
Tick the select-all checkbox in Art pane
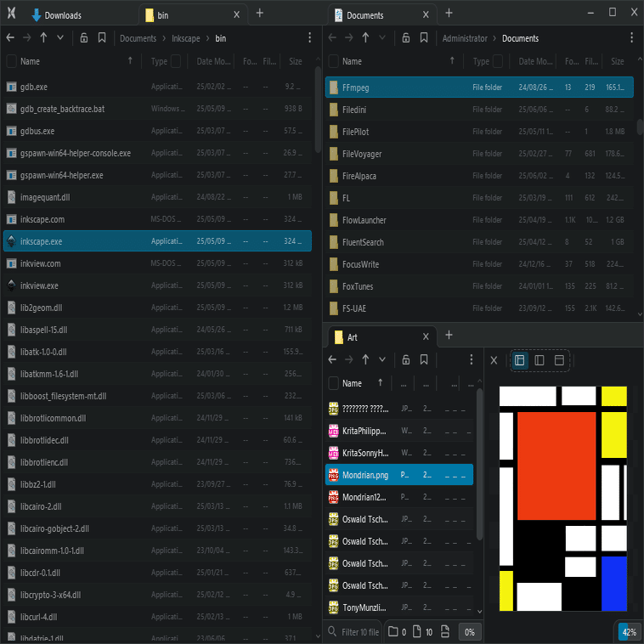point(334,383)
